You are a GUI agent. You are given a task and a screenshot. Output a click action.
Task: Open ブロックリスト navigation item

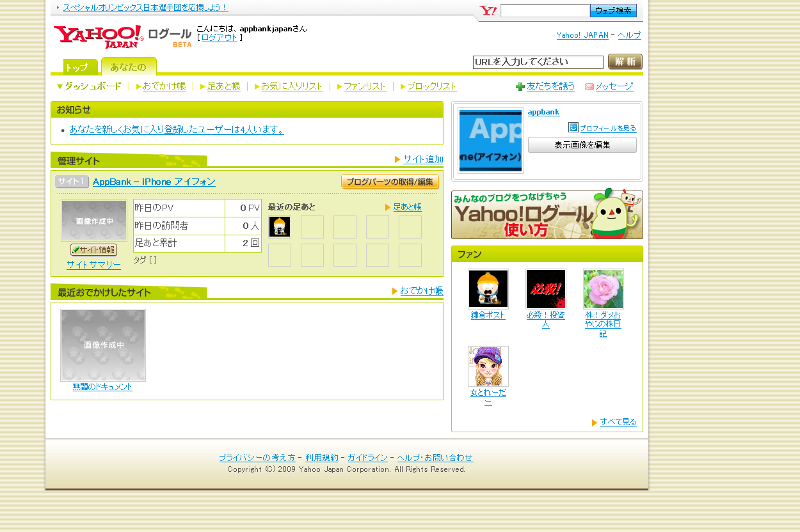pyautogui.click(x=432, y=86)
